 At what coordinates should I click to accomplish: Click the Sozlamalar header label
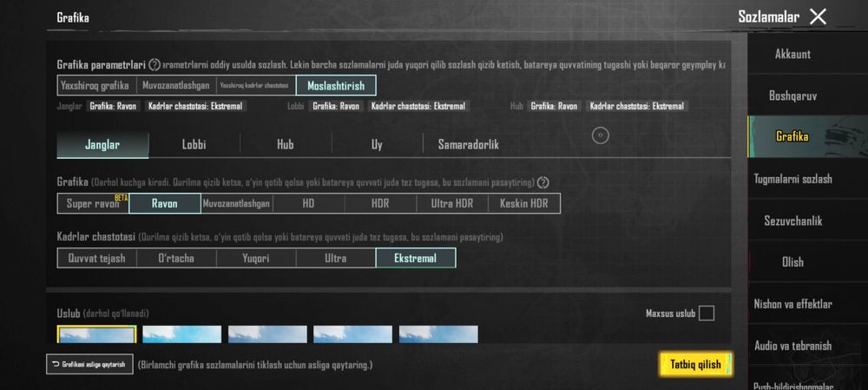pyautogui.click(x=768, y=17)
